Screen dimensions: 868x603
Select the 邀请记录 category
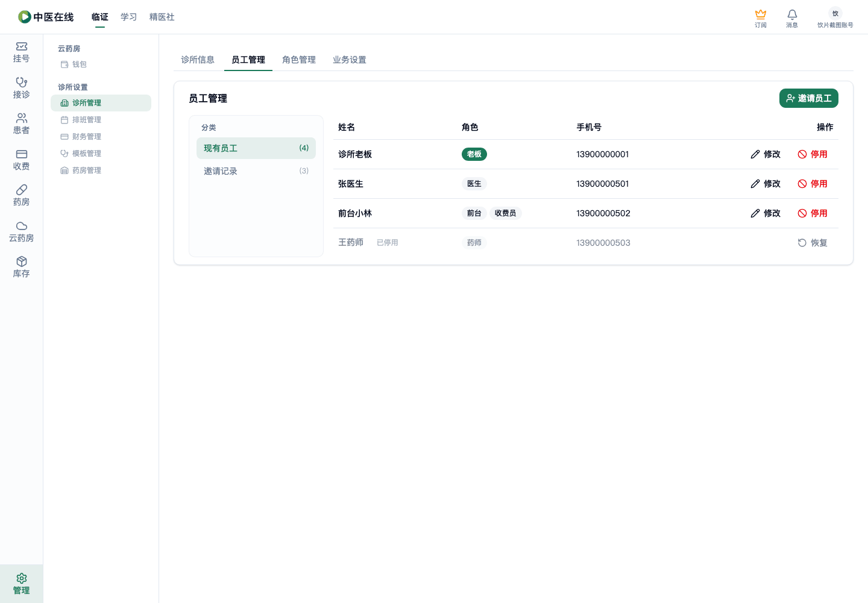click(256, 171)
